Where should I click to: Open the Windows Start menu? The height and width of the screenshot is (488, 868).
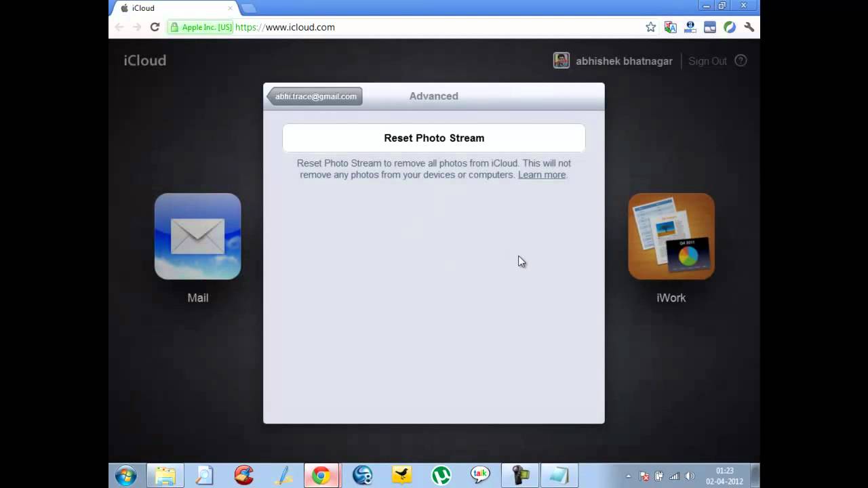pyautogui.click(x=126, y=476)
